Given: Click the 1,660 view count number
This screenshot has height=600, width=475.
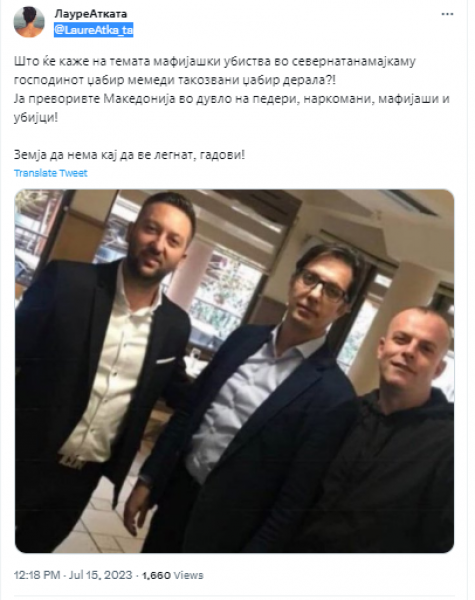Looking at the screenshot, I should pos(156,575).
